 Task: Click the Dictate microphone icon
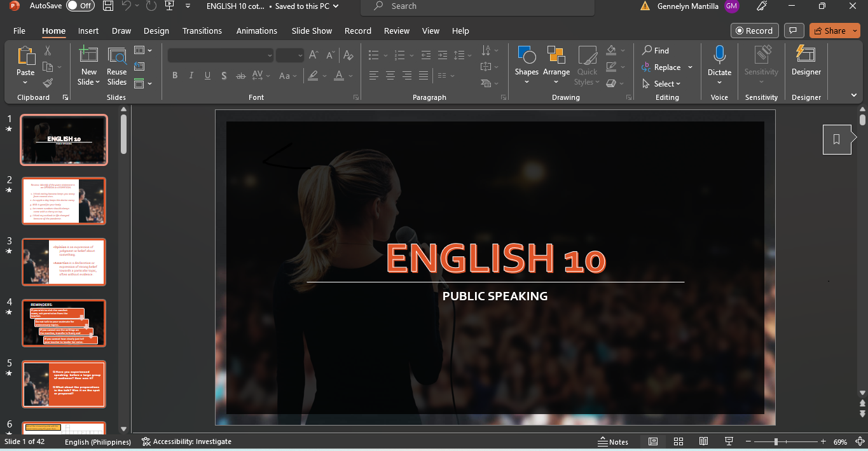point(719,56)
